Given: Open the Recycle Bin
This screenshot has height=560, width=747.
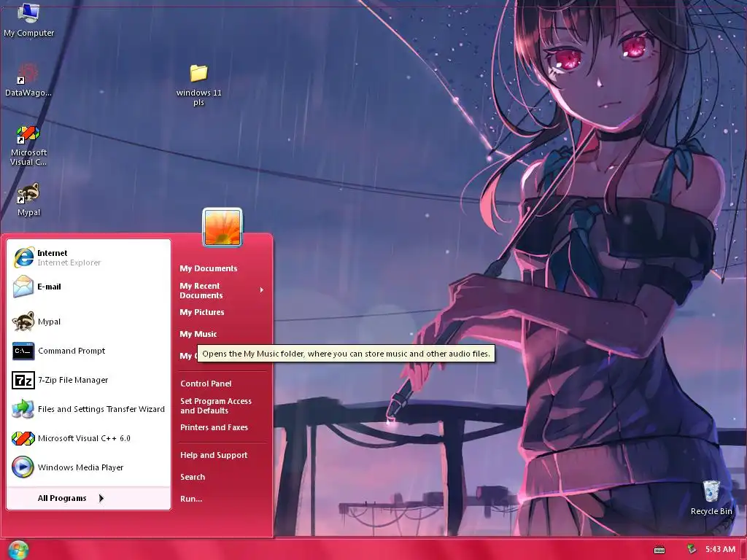Looking at the screenshot, I should point(711,497).
